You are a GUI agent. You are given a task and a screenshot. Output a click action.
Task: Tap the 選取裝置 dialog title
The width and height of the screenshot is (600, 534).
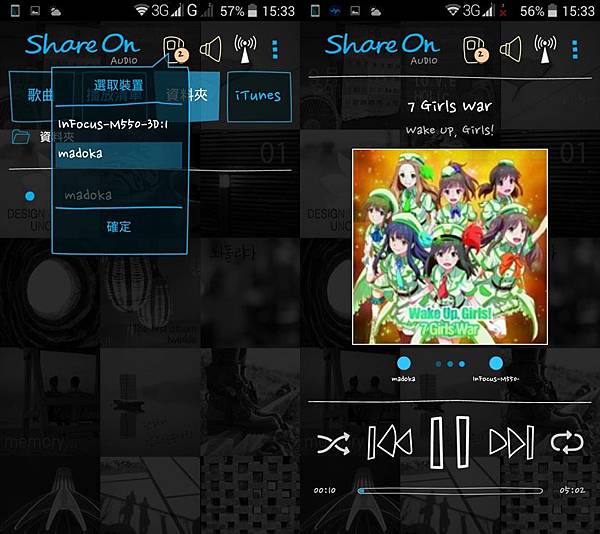tap(119, 85)
